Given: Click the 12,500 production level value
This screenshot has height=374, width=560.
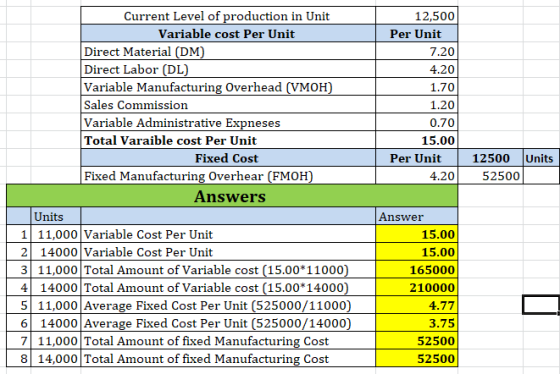Looking at the screenshot, I should pos(416,16).
